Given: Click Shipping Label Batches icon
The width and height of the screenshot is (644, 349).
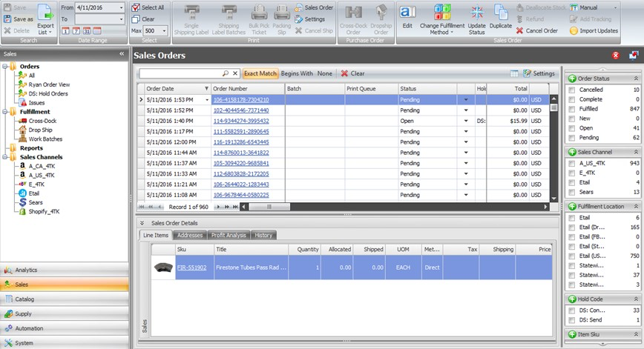Looking at the screenshot, I should coord(229,13).
